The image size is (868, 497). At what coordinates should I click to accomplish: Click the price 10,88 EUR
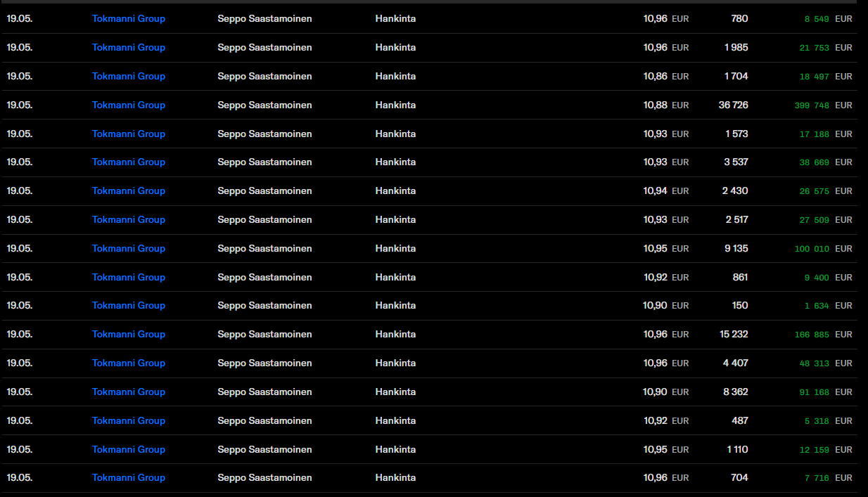[x=666, y=105]
